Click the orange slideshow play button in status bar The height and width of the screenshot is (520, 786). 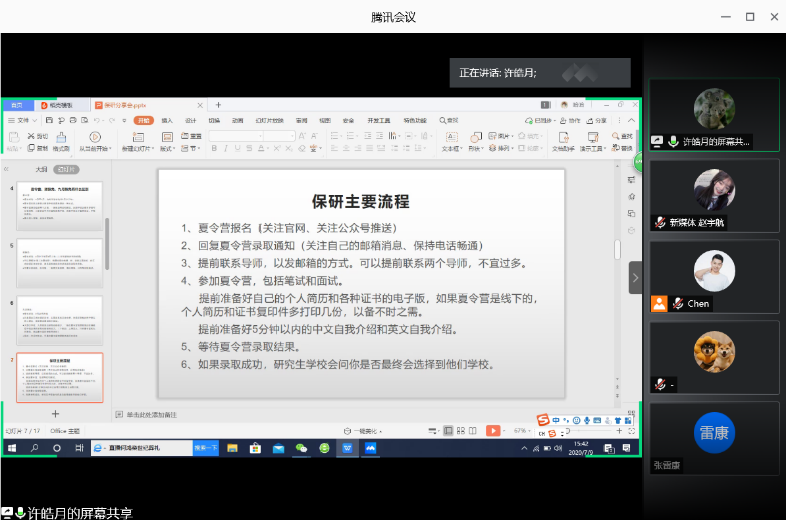click(493, 430)
